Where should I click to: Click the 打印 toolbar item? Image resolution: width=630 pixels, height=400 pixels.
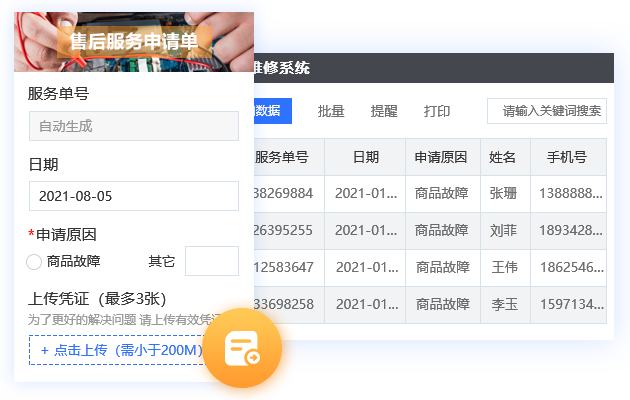pyautogui.click(x=437, y=111)
